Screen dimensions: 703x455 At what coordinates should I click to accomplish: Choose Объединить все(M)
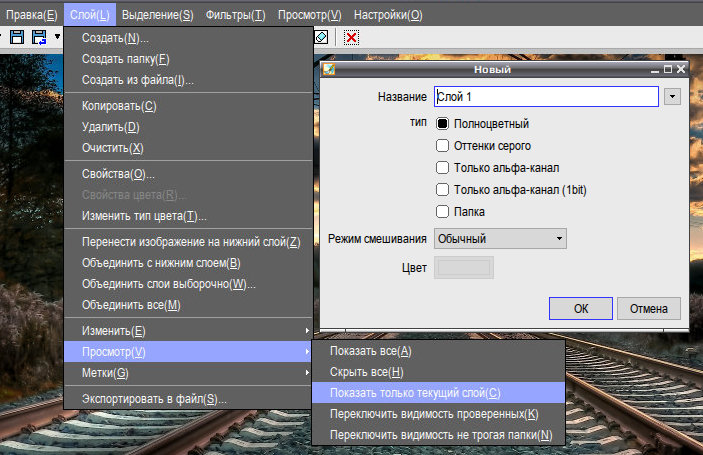click(188, 305)
